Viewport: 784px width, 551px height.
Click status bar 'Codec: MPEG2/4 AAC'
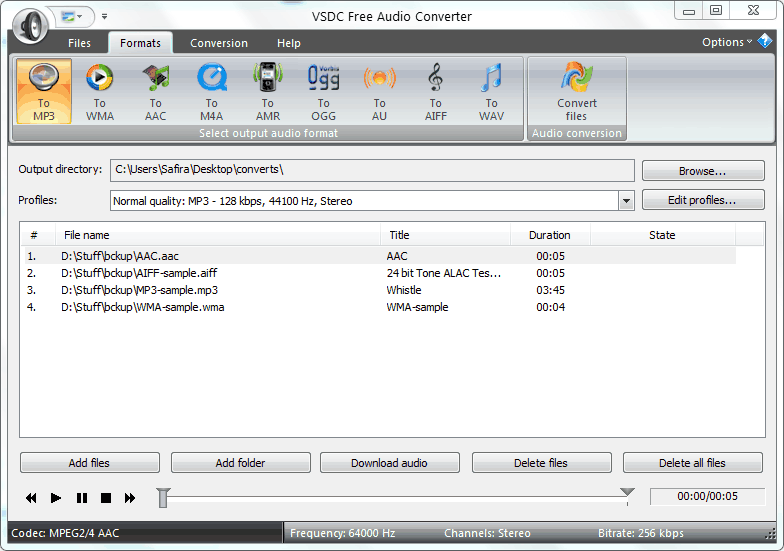coord(65,533)
